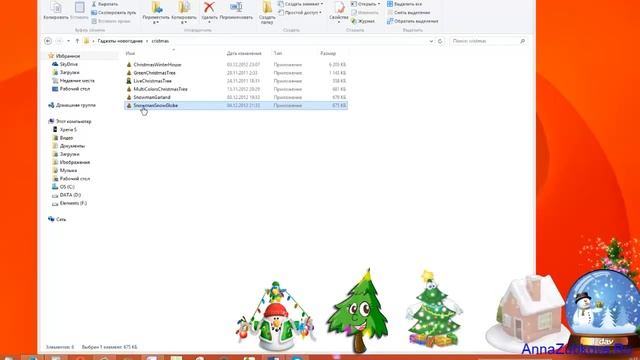Select the SnowmanGarland file
The width and height of the screenshot is (640, 360).
pyautogui.click(x=236, y=97)
